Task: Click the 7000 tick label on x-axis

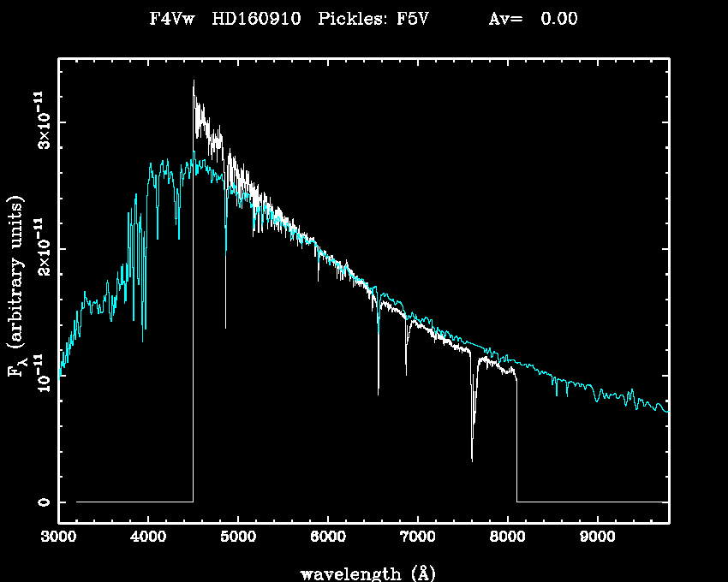Action: [x=417, y=538]
